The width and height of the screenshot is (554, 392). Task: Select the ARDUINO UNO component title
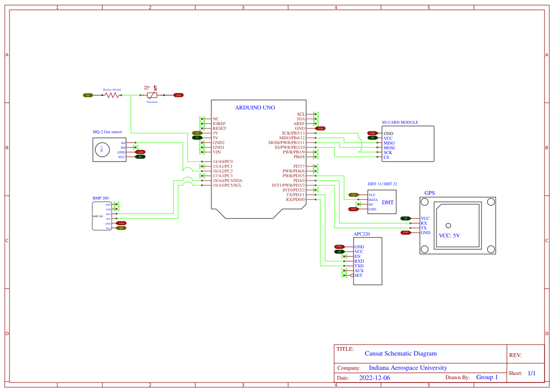255,108
